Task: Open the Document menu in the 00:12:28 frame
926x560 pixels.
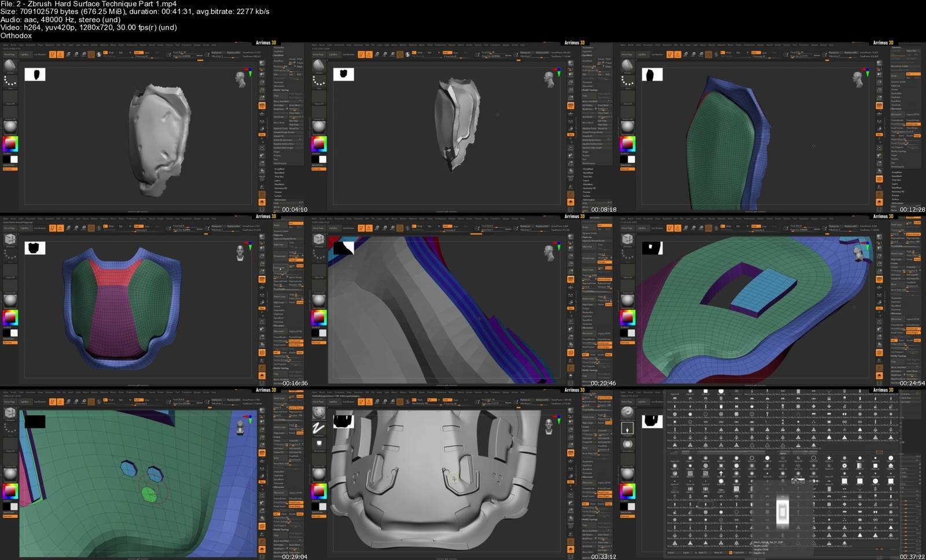Action: [648, 45]
